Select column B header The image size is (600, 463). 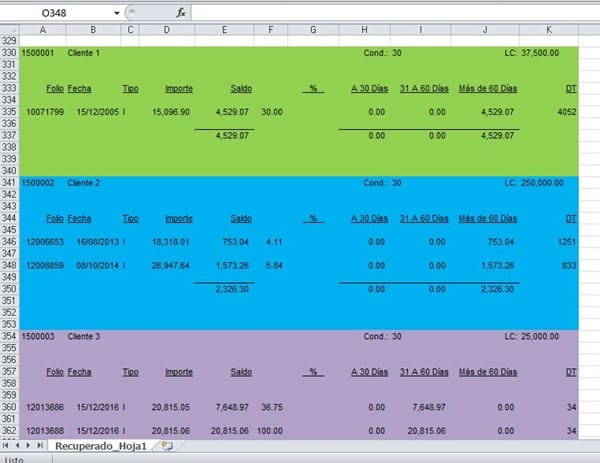click(93, 30)
